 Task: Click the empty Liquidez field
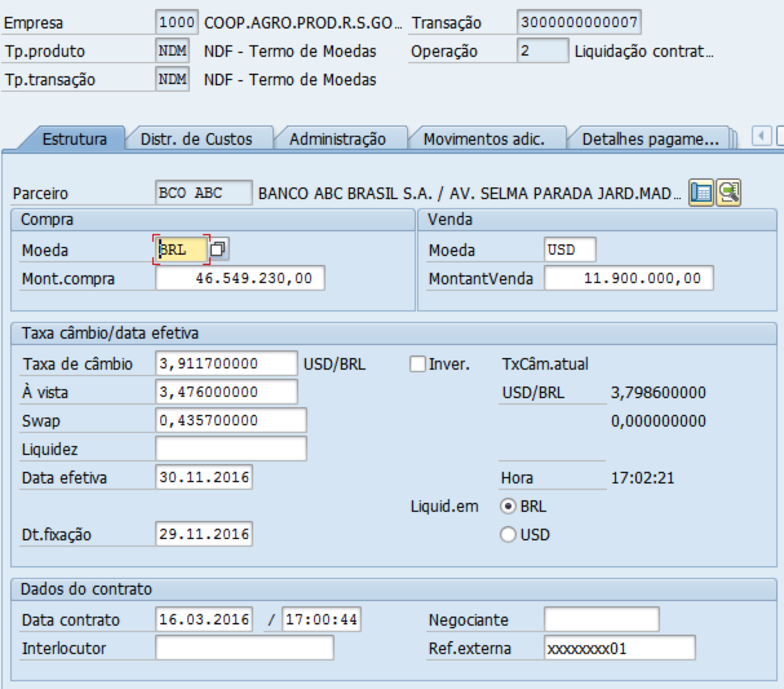pos(231,449)
